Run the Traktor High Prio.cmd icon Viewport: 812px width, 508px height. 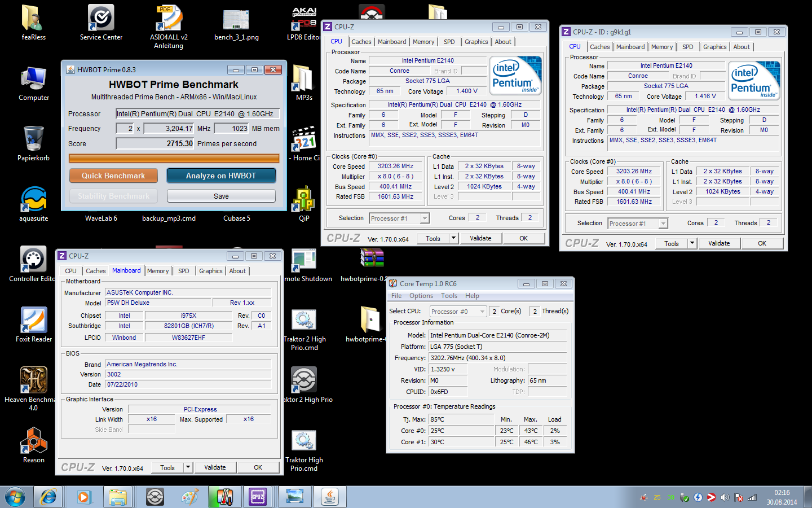tap(304, 449)
